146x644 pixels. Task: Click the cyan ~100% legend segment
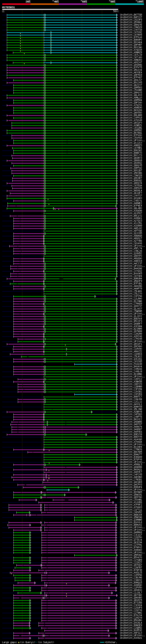point(130,4)
